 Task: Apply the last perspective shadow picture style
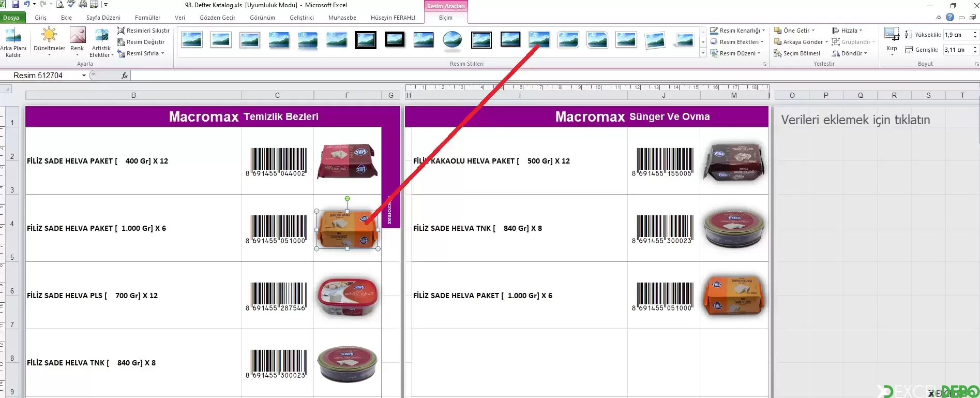pos(684,40)
